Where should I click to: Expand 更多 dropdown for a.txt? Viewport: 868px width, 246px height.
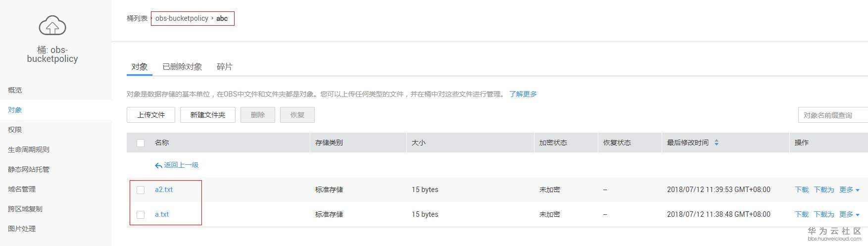[x=849, y=214]
